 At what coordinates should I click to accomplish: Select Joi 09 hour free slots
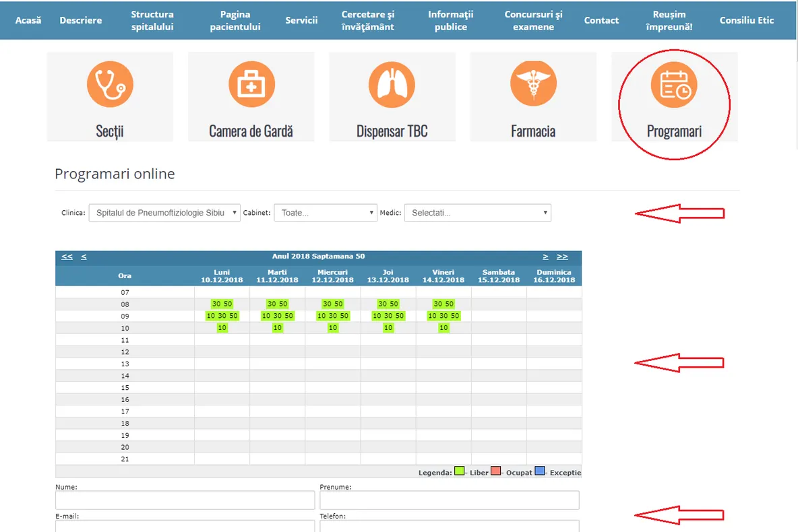tap(388, 316)
